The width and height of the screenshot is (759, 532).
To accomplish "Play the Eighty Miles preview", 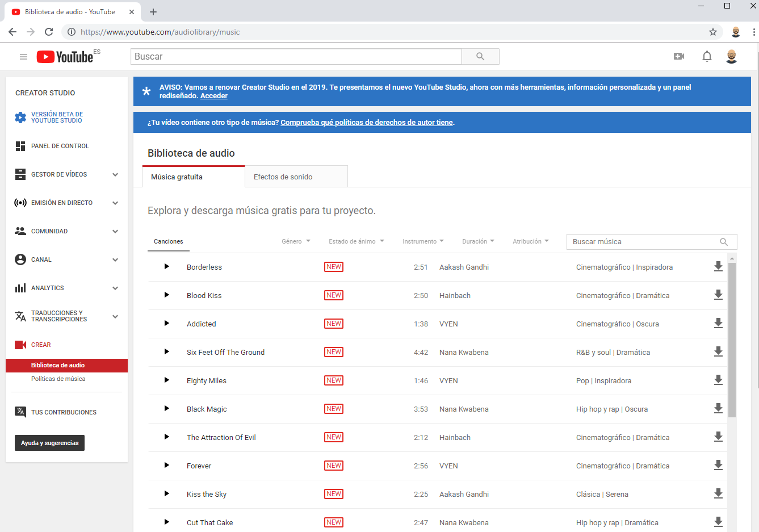I will (166, 380).
